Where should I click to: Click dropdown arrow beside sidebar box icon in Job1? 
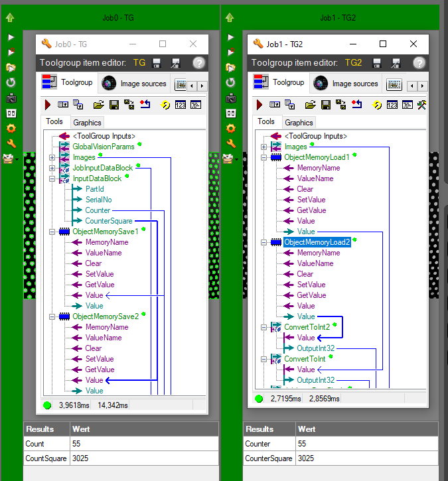(236, 159)
